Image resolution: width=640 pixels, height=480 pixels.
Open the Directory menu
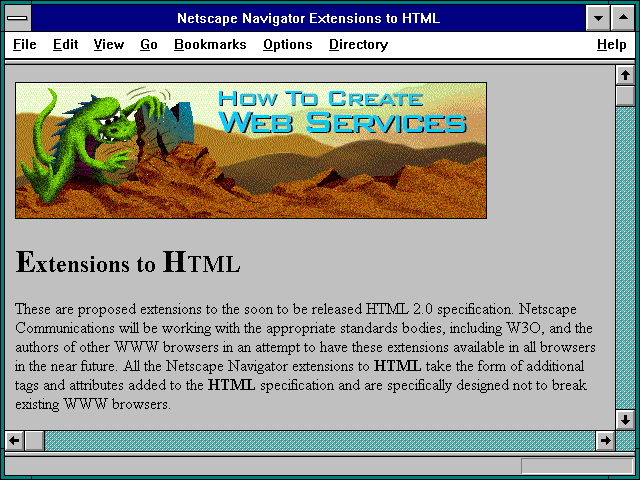coord(358,44)
